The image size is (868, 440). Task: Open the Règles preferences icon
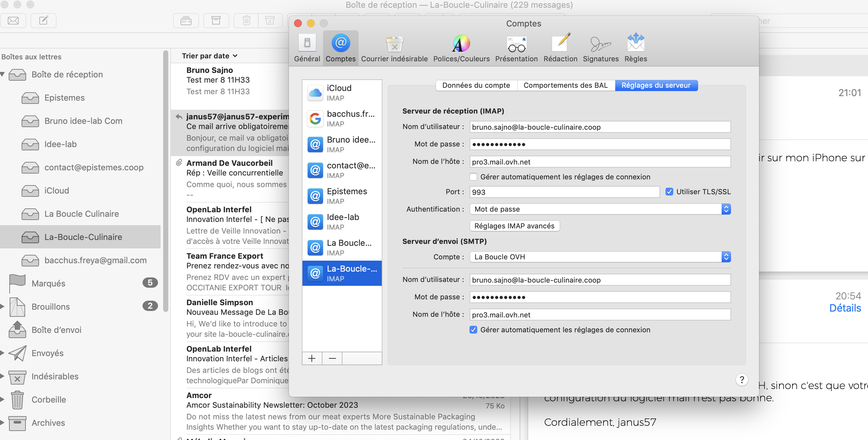click(x=636, y=48)
